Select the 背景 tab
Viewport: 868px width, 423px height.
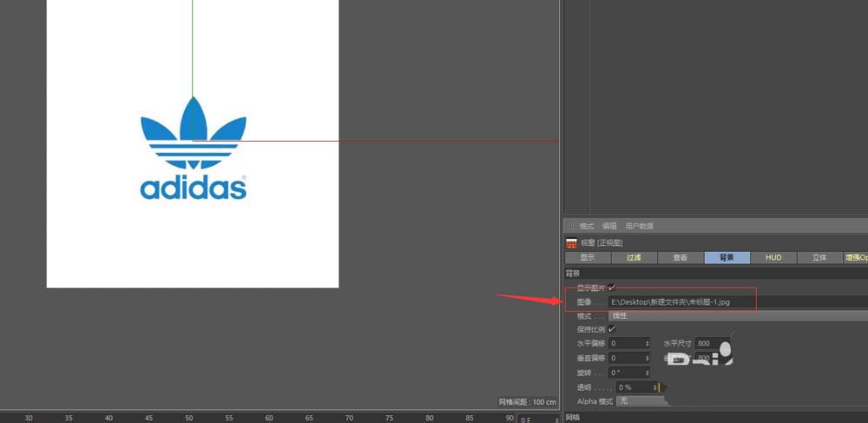(x=727, y=257)
